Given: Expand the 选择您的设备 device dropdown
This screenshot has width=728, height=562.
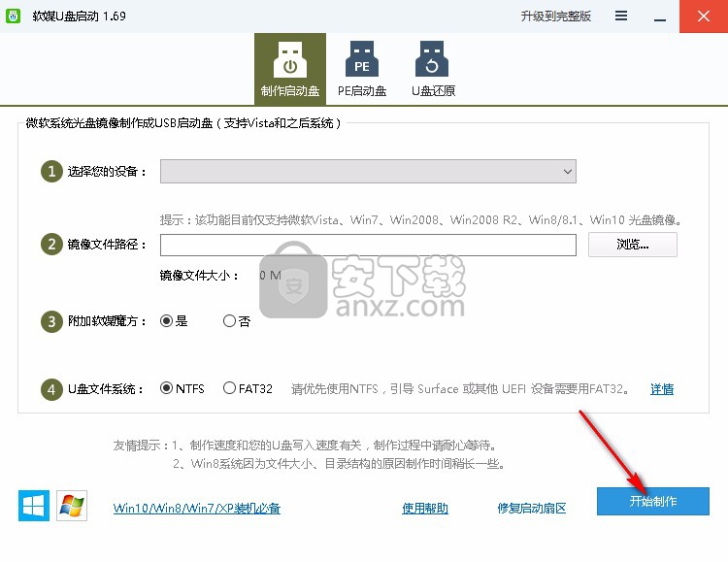Looking at the screenshot, I should pos(368,172).
